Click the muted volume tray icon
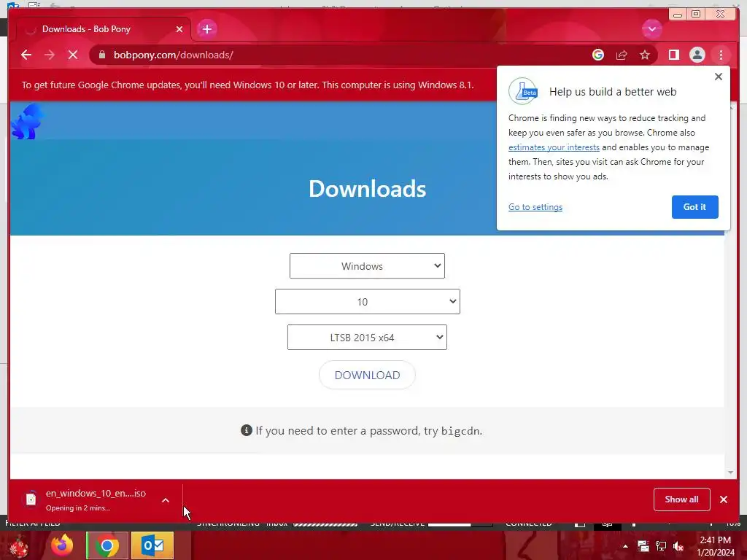Image resolution: width=747 pixels, height=560 pixels. (x=678, y=546)
